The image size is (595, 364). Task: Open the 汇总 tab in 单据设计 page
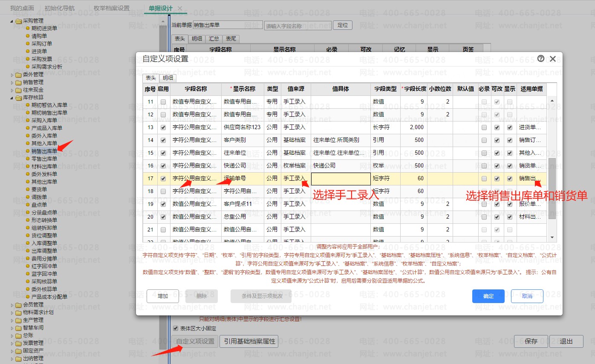[x=214, y=39]
